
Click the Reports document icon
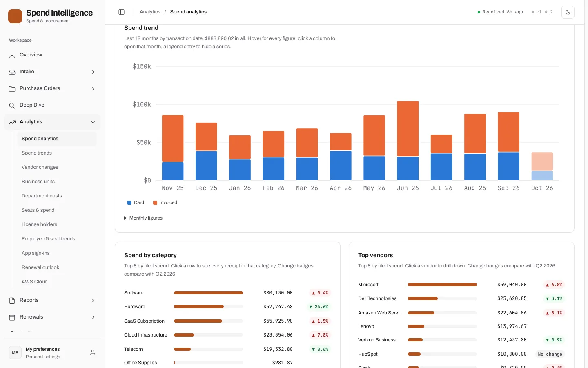12,301
